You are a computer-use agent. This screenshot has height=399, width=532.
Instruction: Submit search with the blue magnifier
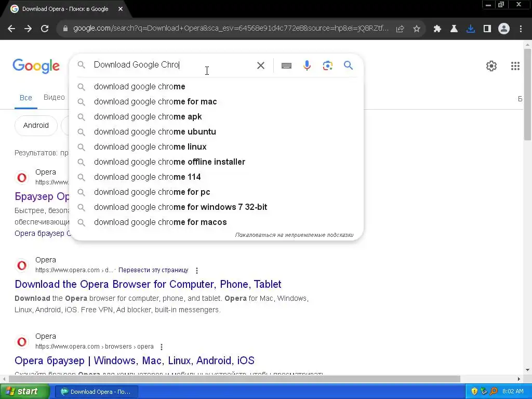tap(348, 65)
